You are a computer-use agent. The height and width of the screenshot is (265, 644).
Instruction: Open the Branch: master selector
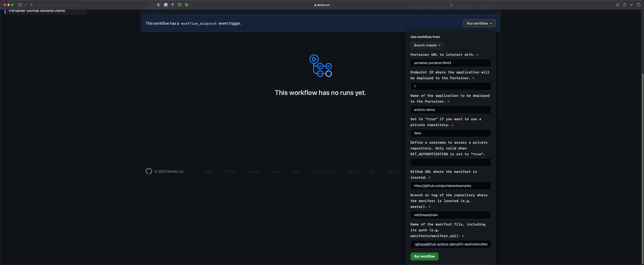click(x=427, y=45)
